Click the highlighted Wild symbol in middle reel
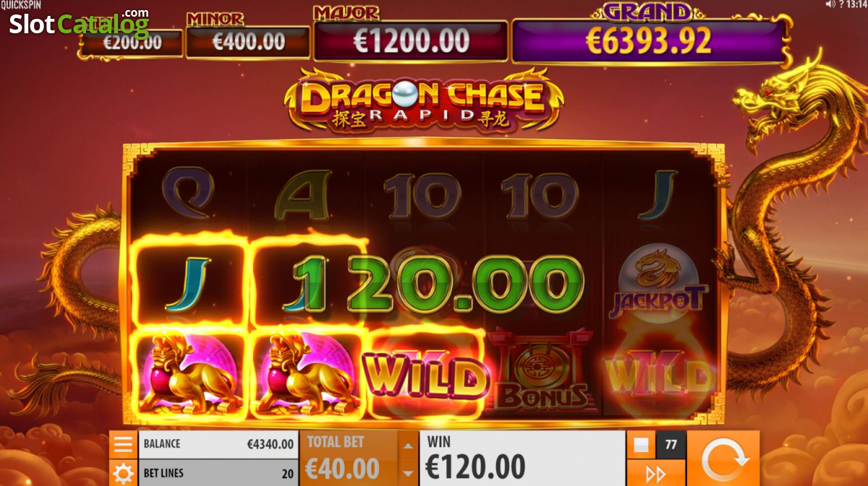The height and width of the screenshot is (486, 868). click(x=425, y=375)
